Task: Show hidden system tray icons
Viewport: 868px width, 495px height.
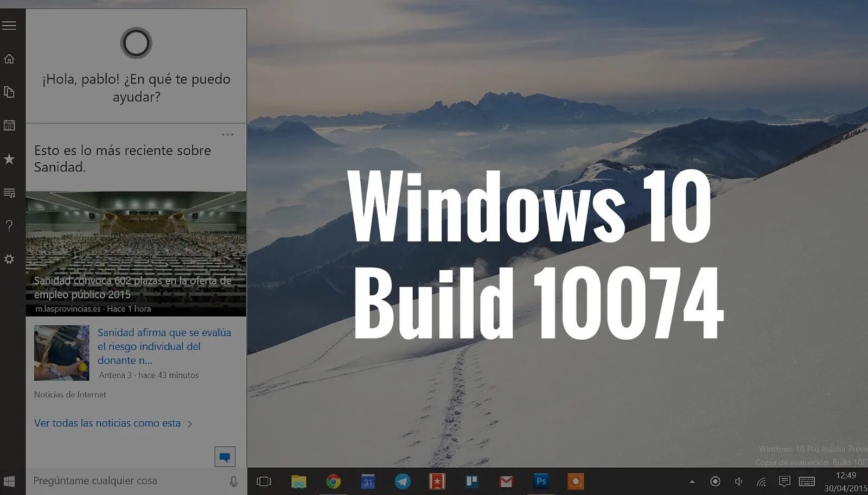Action: click(692, 481)
